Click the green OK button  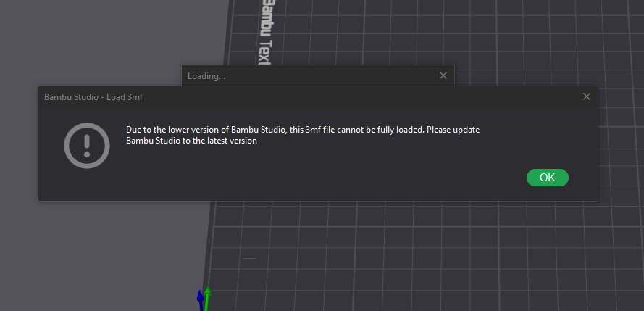(x=548, y=178)
